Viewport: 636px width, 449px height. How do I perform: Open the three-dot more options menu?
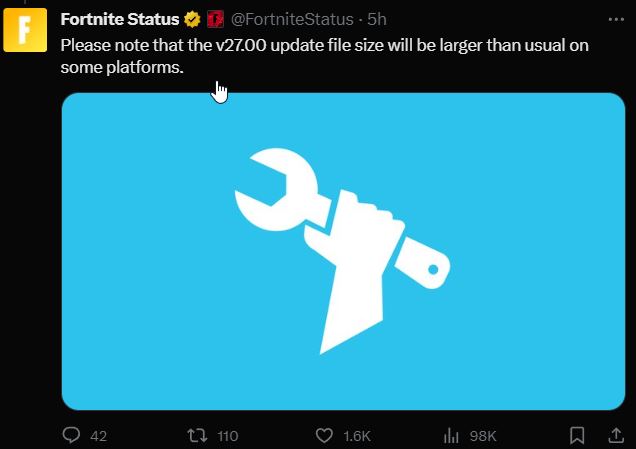(616, 19)
